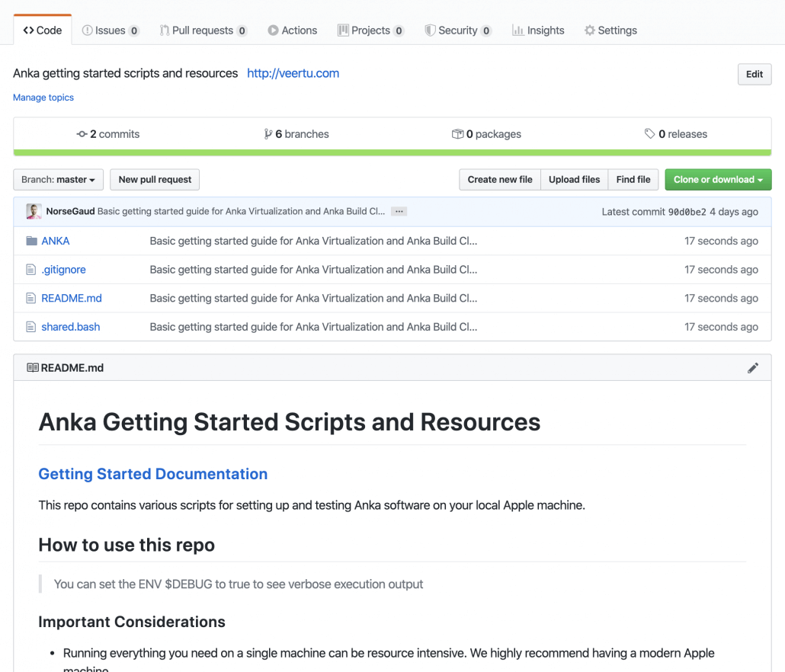Open the 0 packages page
Viewport: 785px width, 672px height.
pyautogui.click(x=486, y=133)
